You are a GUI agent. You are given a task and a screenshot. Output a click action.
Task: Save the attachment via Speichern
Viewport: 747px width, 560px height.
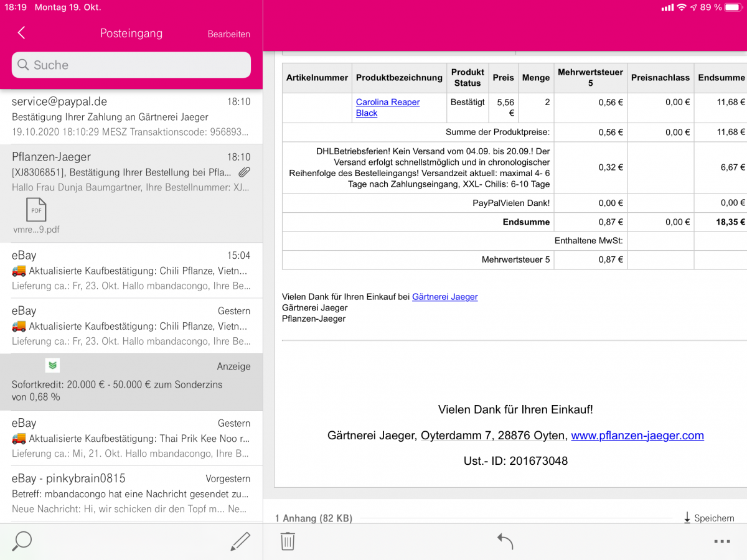pyautogui.click(x=709, y=518)
